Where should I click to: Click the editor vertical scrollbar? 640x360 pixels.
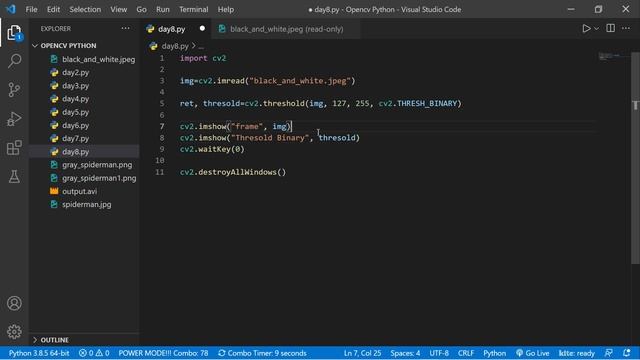(635, 157)
